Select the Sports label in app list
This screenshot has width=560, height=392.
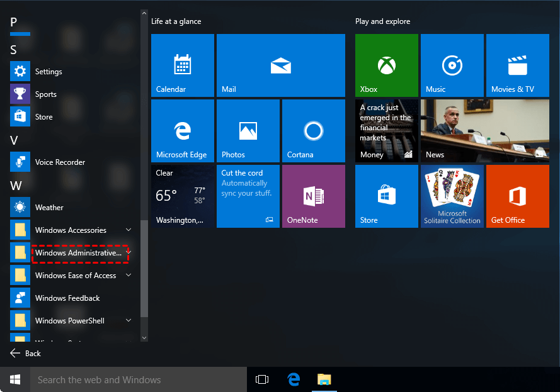[46, 94]
